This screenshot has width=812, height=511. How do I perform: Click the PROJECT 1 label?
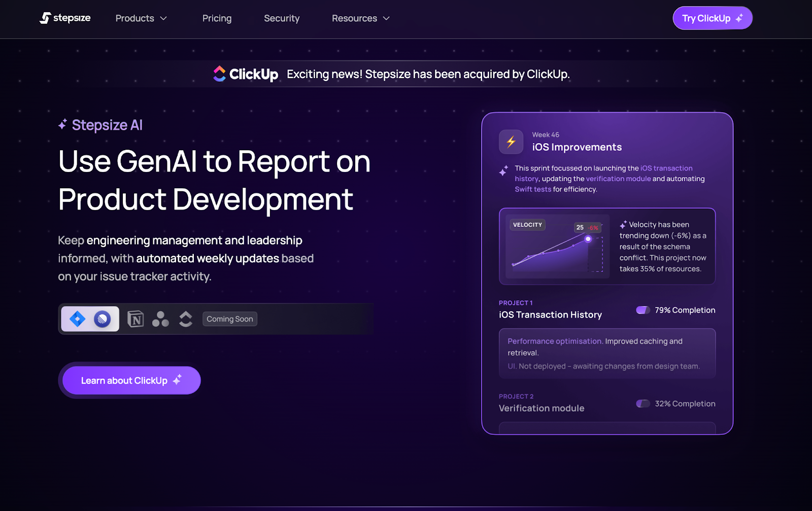pyautogui.click(x=516, y=303)
